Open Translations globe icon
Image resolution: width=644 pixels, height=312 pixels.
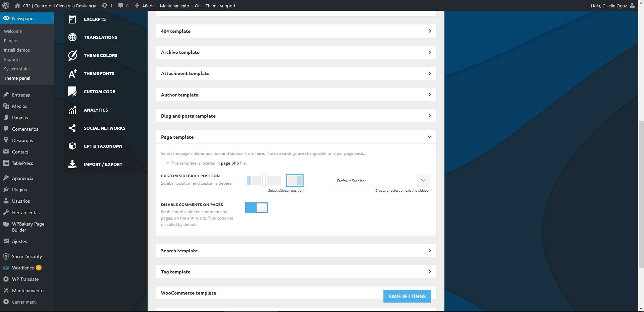[x=72, y=37]
